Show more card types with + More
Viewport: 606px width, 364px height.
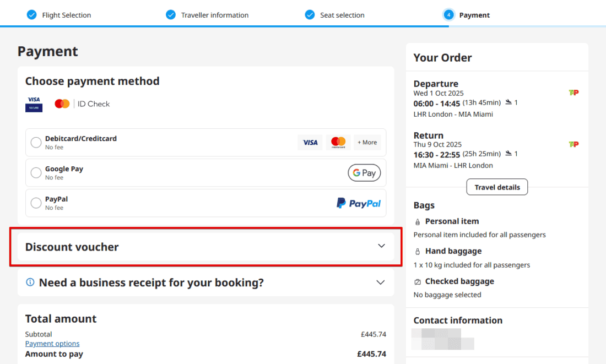(x=367, y=143)
